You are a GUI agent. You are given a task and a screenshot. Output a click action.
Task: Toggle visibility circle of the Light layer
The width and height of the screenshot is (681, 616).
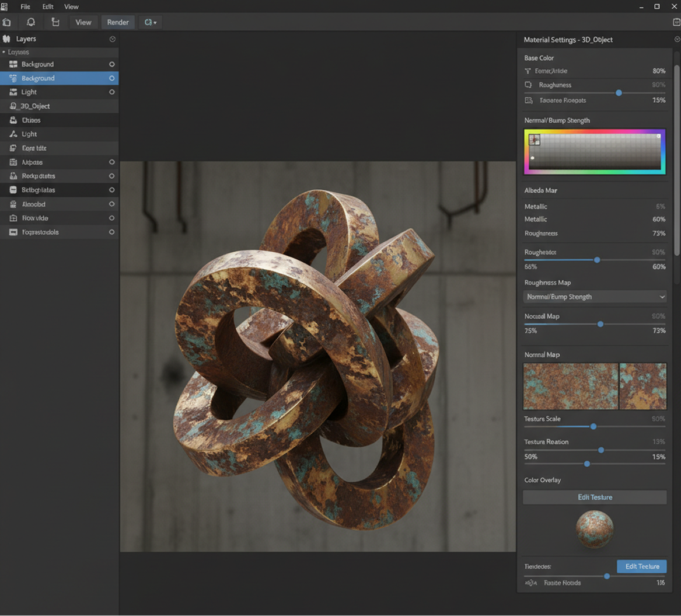[x=111, y=92]
